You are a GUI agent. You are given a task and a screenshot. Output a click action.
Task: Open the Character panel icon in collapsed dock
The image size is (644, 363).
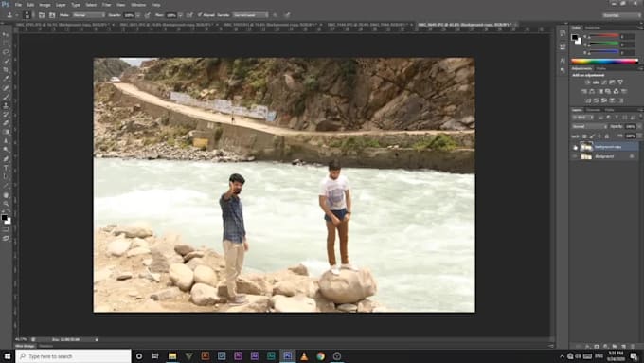pyautogui.click(x=563, y=61)
